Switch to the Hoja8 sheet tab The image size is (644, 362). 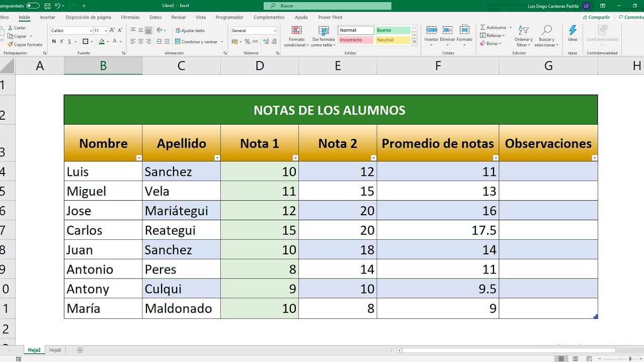tap(55, 349)
